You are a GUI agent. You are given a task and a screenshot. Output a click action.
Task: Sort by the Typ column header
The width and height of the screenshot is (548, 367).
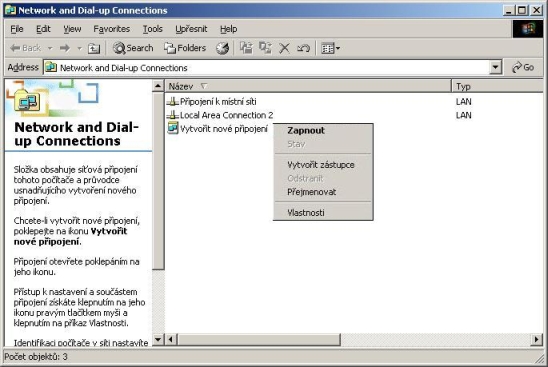(x=498, y=86)
